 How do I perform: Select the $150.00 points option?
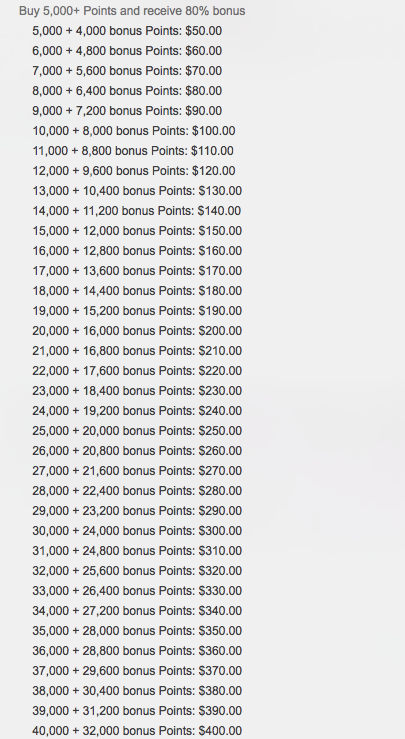pos(137,231)
